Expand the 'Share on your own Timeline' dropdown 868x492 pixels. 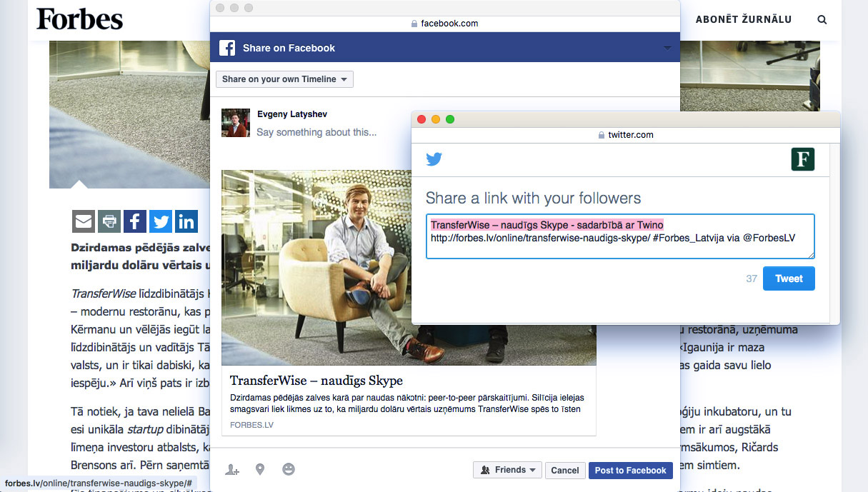click(284, 79)
